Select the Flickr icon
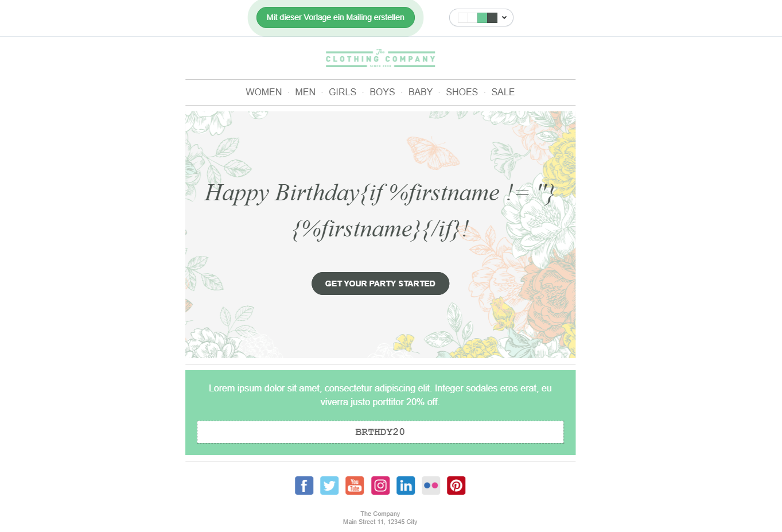The width and height of the screenshot is (782, 532). [x=431, y=486]
